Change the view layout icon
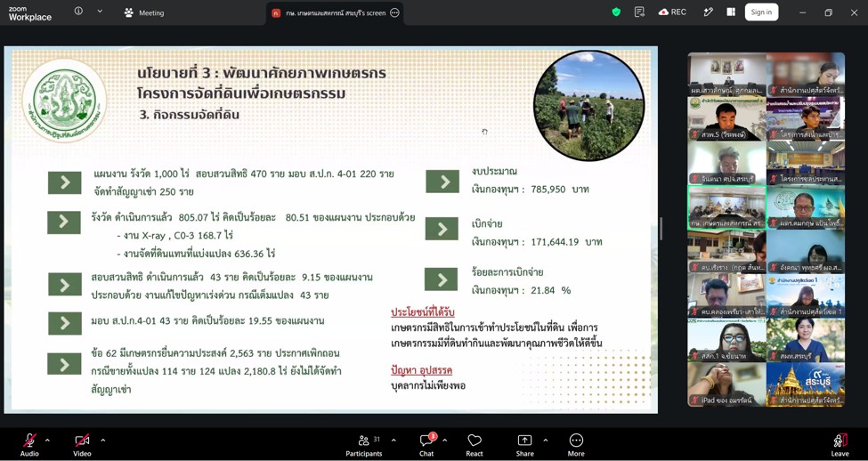 pos(731,12)
